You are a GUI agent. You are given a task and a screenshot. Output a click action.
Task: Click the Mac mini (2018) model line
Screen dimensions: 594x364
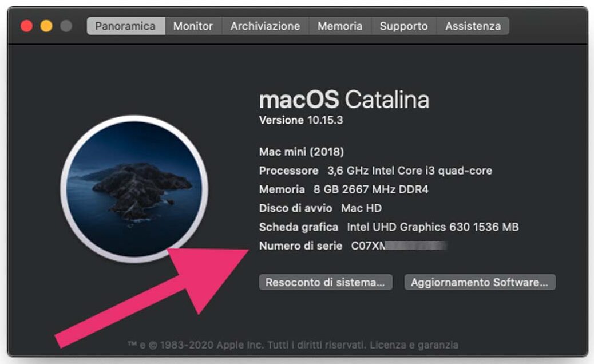302,152
